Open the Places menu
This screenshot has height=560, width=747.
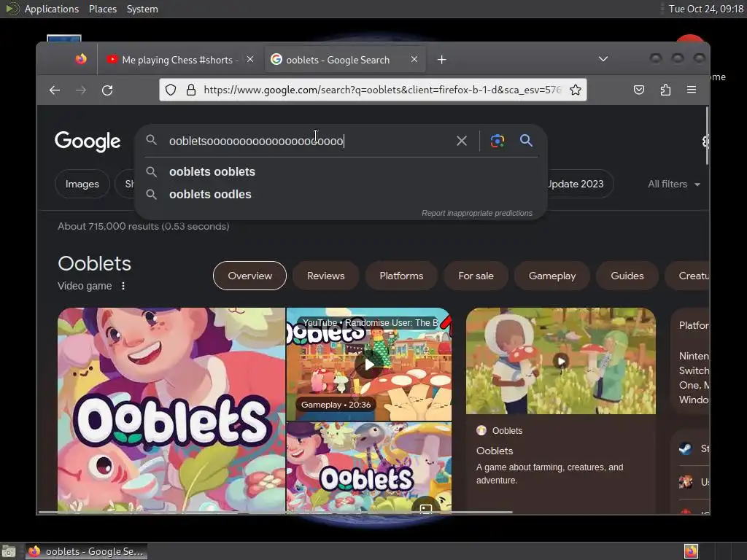[102, 9]
